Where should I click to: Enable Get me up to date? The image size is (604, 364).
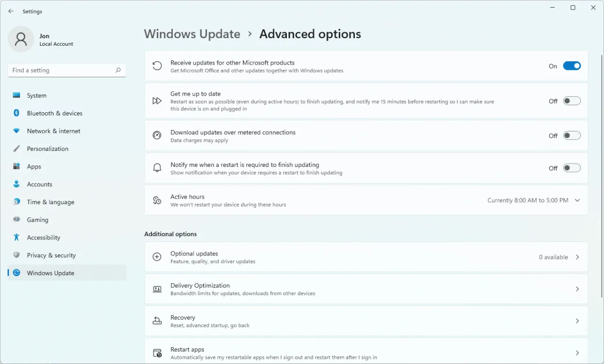click(571, 100)
